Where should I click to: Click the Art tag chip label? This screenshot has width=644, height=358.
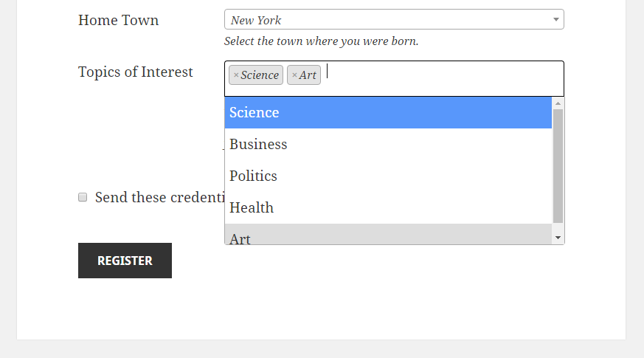coord(308,75)
